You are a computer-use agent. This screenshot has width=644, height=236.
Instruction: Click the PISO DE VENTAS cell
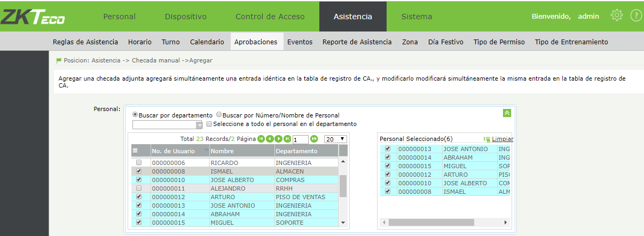pyautogui.click(x=307, y=197)
